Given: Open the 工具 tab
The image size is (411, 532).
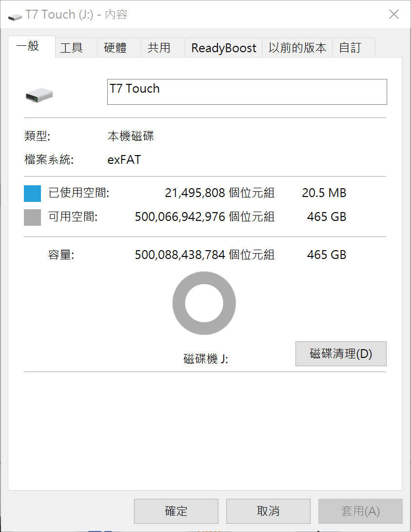Looking at the screenshot, I should (71, 48).
